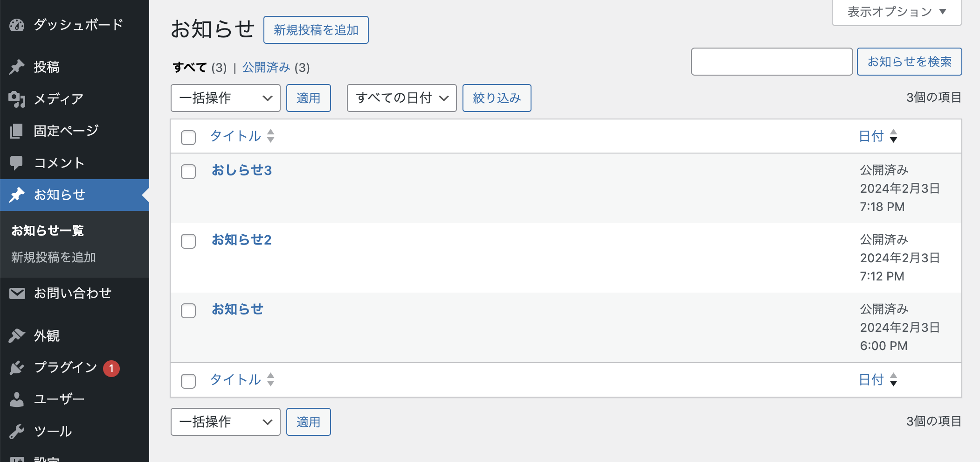Open the top 一括操作 bulk actions dropdown
This screenshot has width=980, height=462.
point(225,98)
